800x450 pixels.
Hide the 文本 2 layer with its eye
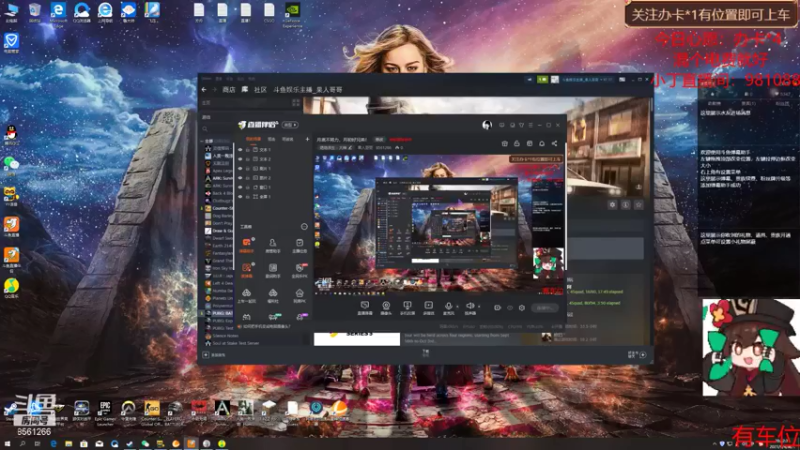(240, 159)
